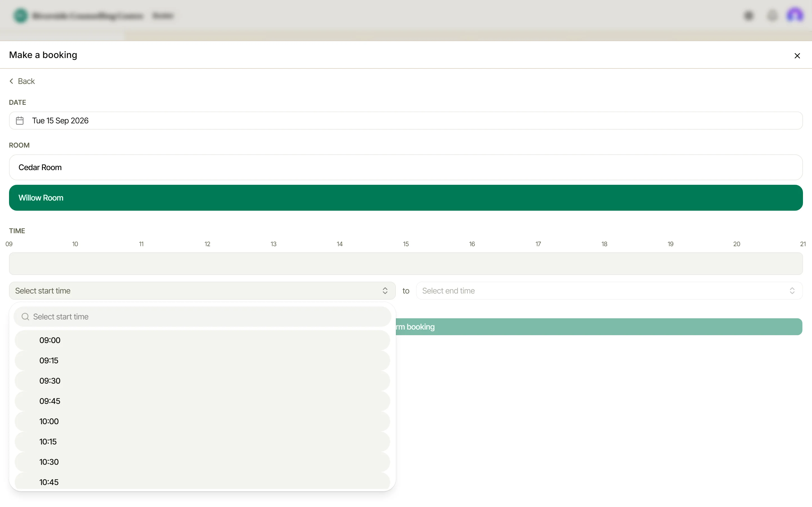This screenshot has width=812, height=507.
Task: Expand the Select end time dropdown
Action: click(609, 291)
